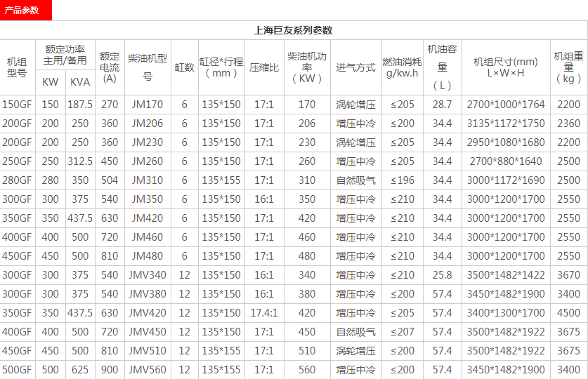Select the JMV380 engine model cell
The height and width of the screenshot is (379, 588).
tap(148, 294)
